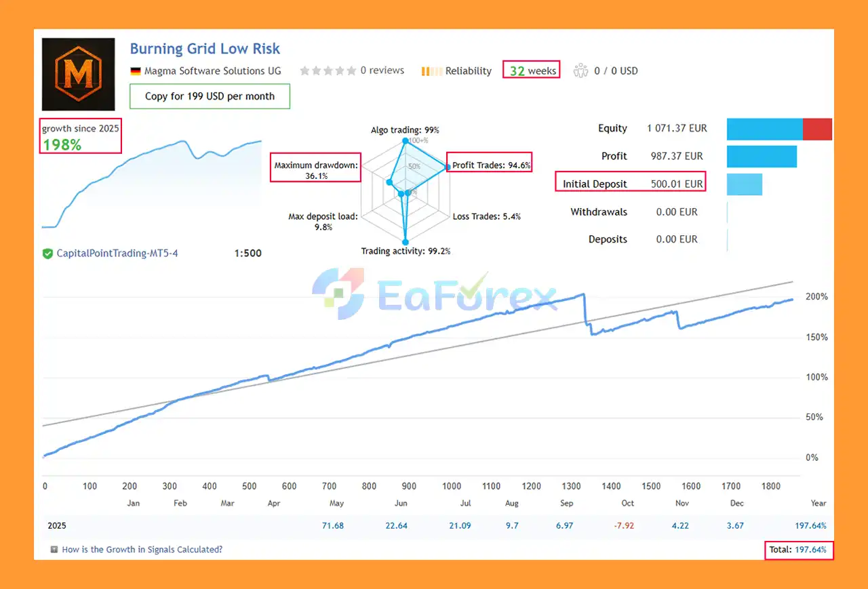The height and width of the screenshot is (589, 868).
Task: Open Magma Software Solutions UG profile
Action: 212,71
